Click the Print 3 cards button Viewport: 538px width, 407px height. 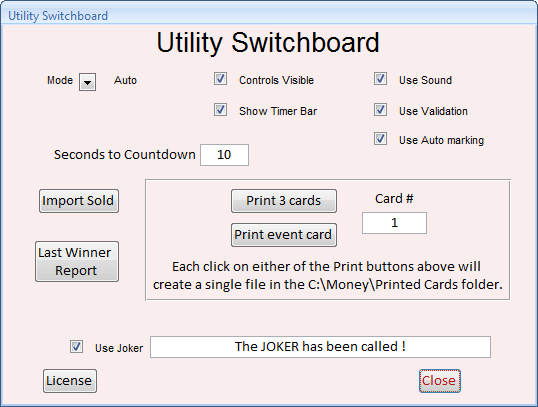[x=283, y=201]
